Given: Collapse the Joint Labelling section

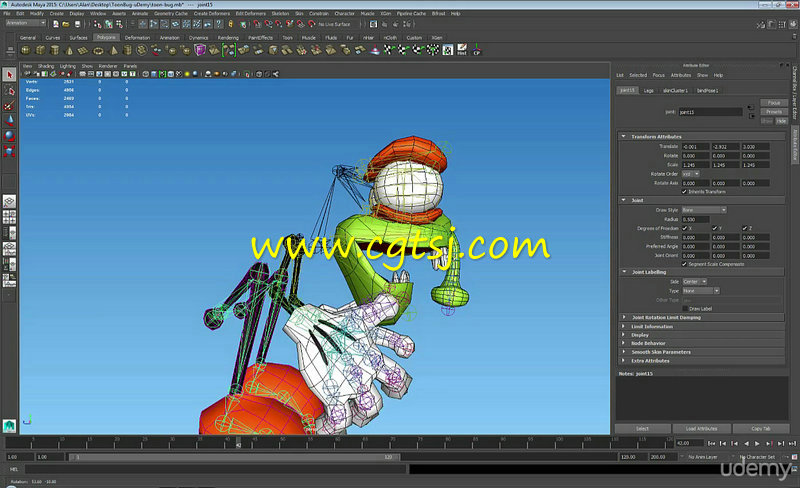Looking at the screenshot, I should [x=623, y=272].
